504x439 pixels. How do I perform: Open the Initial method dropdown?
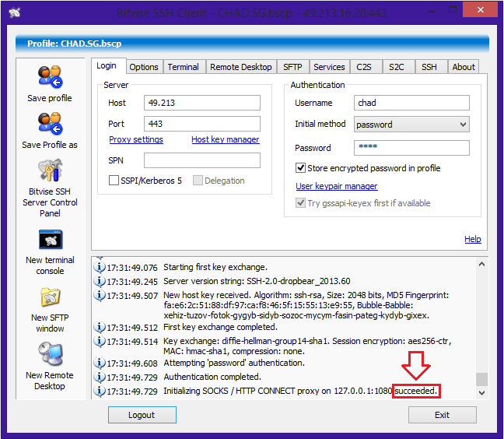pos(411,124)
